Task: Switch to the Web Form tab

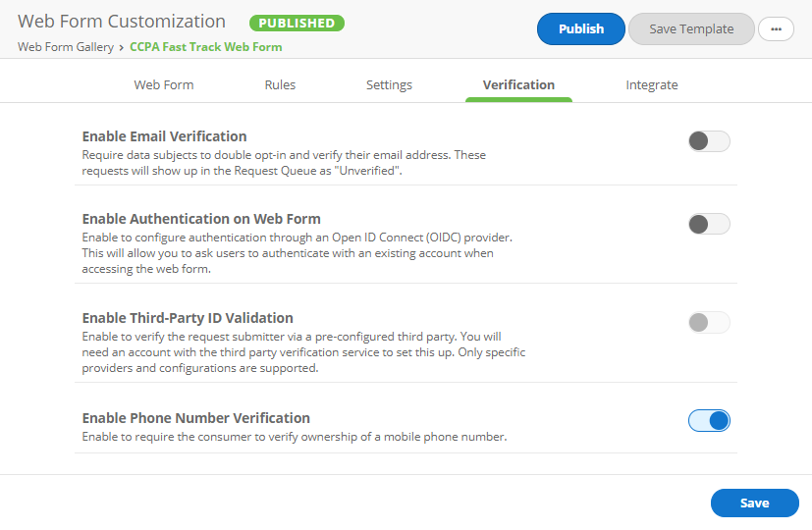Action: point(164,85)
